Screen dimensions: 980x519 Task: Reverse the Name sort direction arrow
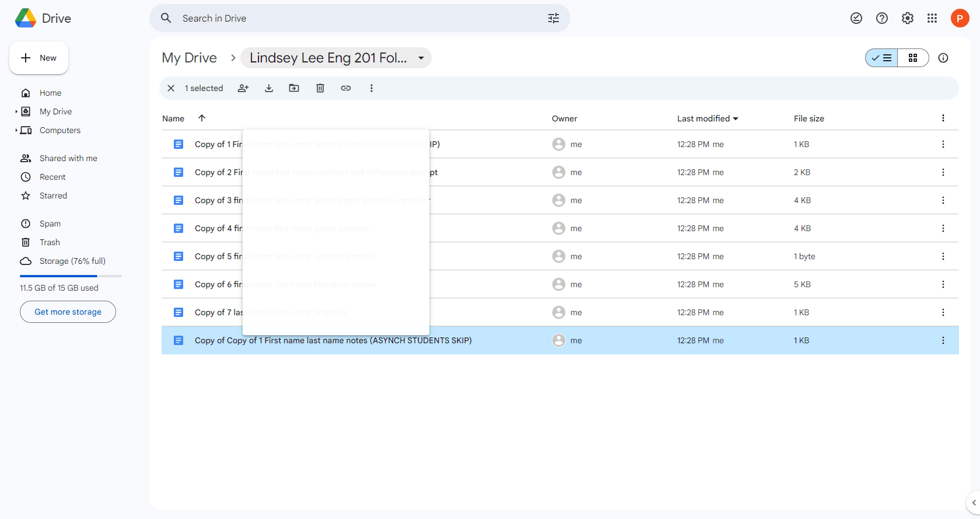pos(202,118)
